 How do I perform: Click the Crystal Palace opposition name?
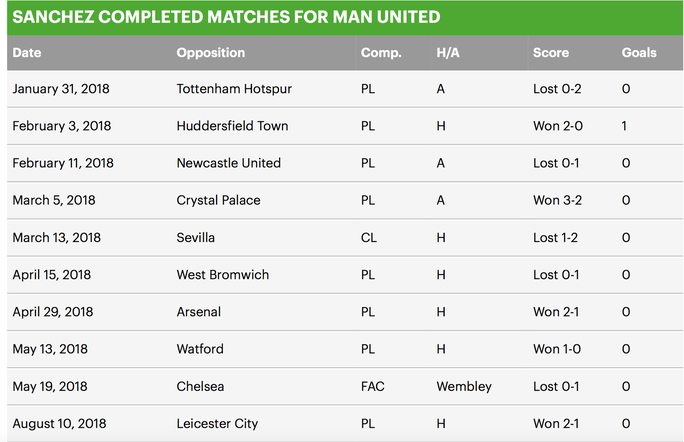coord(218,200)
